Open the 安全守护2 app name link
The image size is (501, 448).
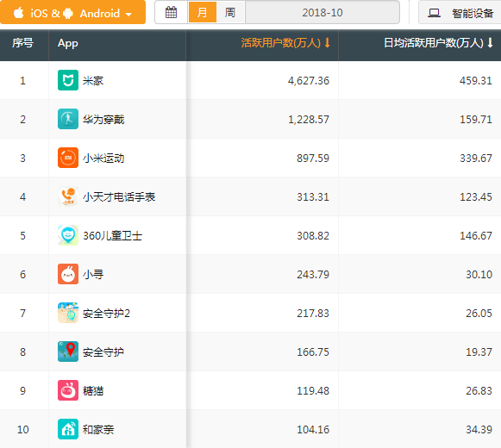tap(106, 314)
